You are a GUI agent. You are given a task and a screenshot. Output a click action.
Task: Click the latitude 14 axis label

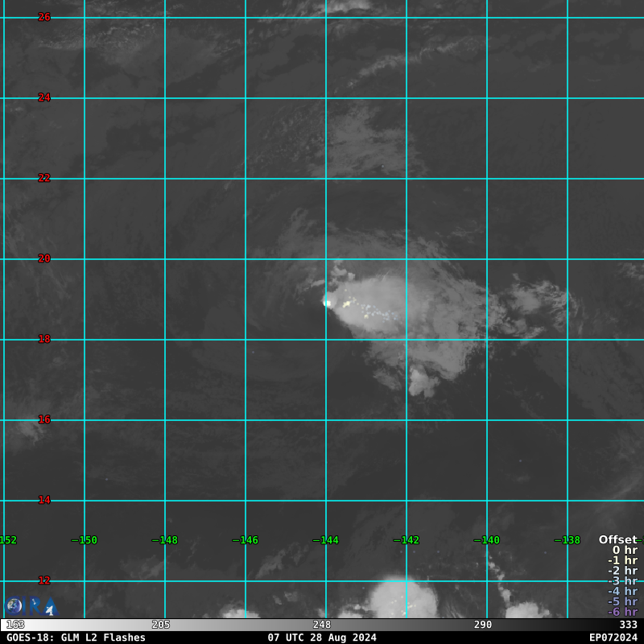click(x=44, y=500)
